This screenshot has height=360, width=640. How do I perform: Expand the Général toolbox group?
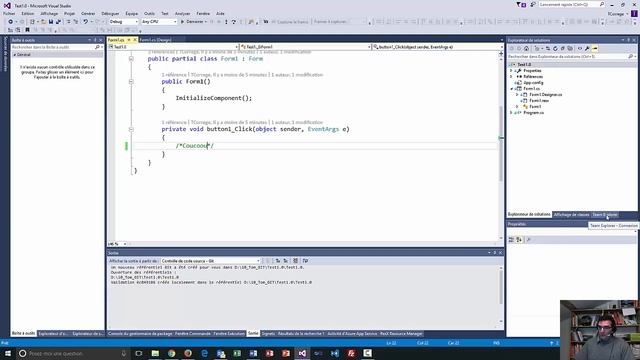(x=15, y=55)
